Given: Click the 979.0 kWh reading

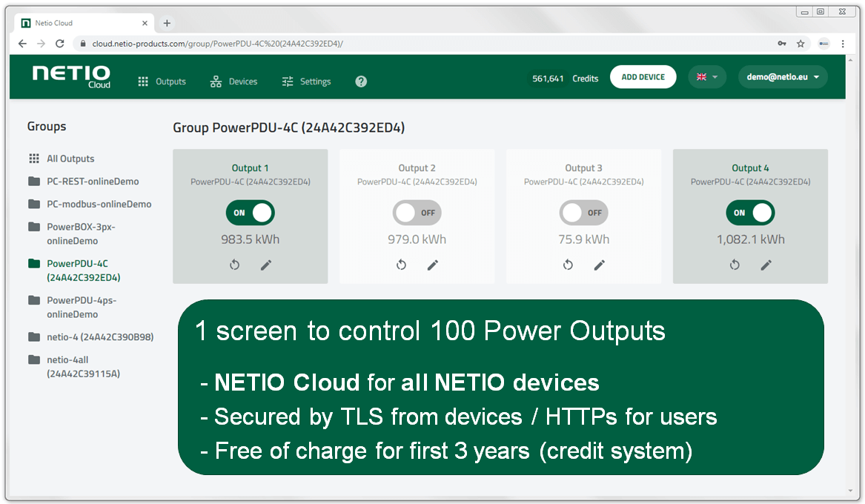Looking at the screenshot, I should (417, 239).
